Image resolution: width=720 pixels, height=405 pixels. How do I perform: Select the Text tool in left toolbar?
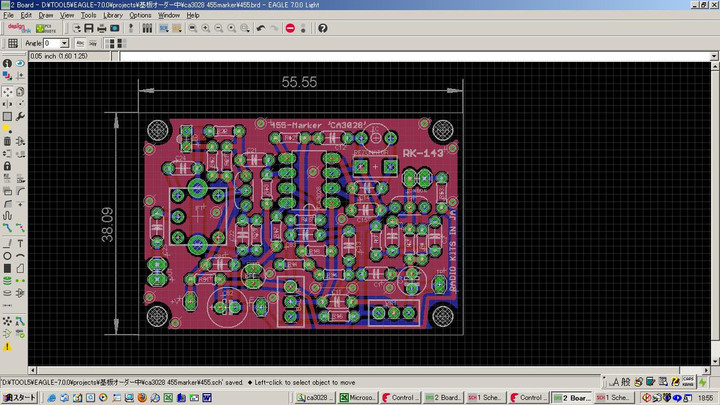pyautogui.click(x=21, y=243)
